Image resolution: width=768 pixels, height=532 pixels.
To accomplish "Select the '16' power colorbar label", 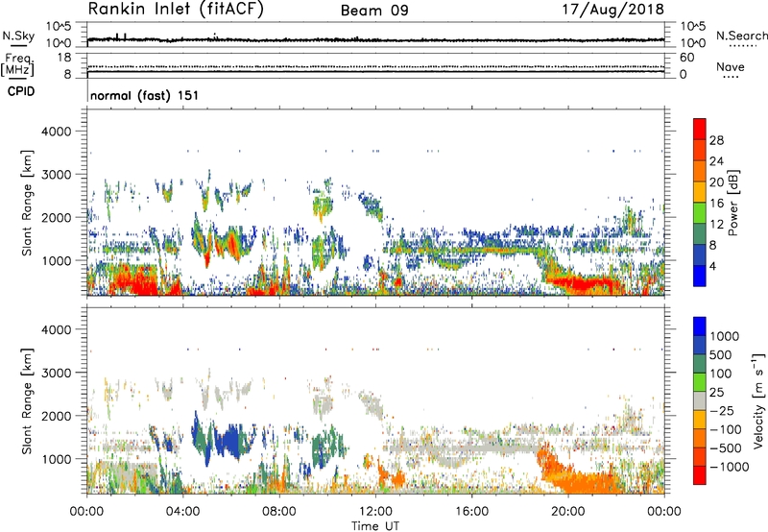I will 716,204.
